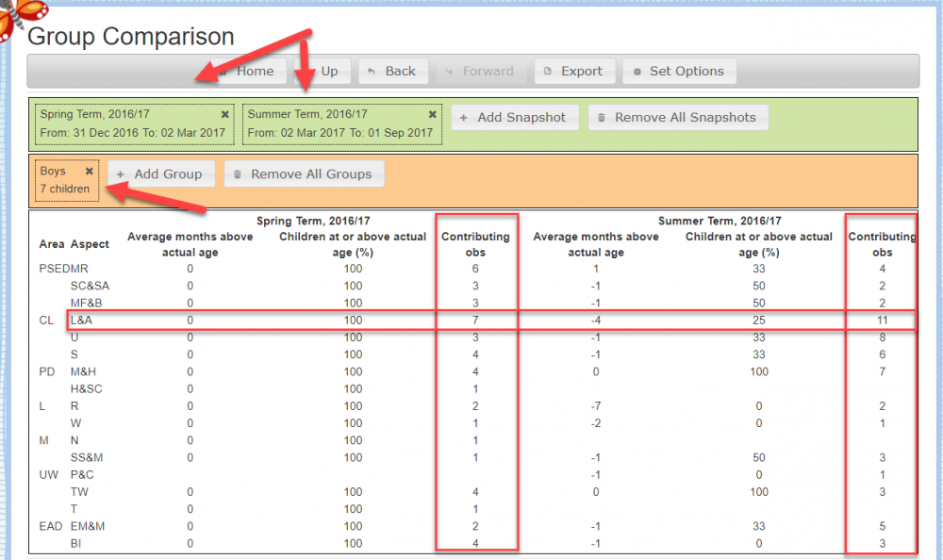
Task: Export the group comparison data
Action: pyautogui.click(x=573, y=71)
